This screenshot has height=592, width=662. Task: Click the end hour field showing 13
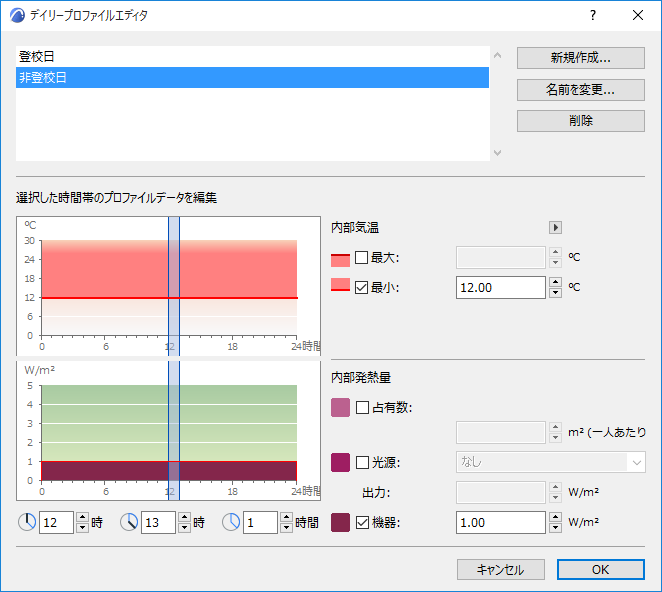[x=158, y=523]
